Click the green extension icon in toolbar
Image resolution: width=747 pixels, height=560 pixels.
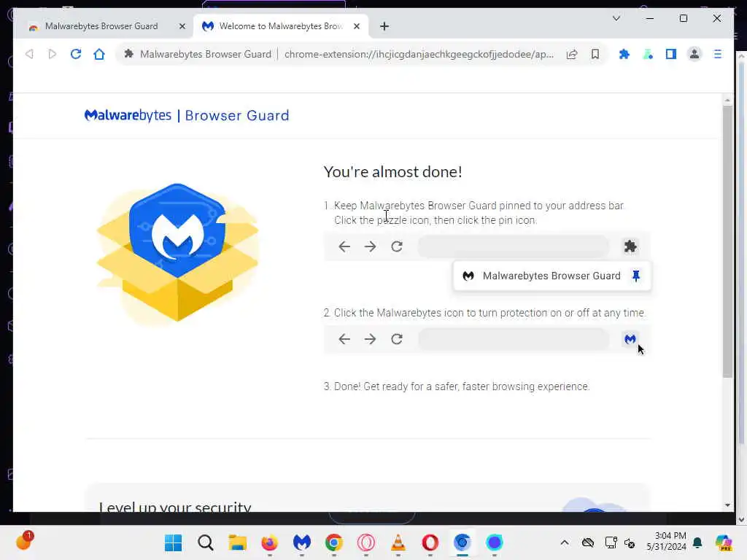(648, 54)
